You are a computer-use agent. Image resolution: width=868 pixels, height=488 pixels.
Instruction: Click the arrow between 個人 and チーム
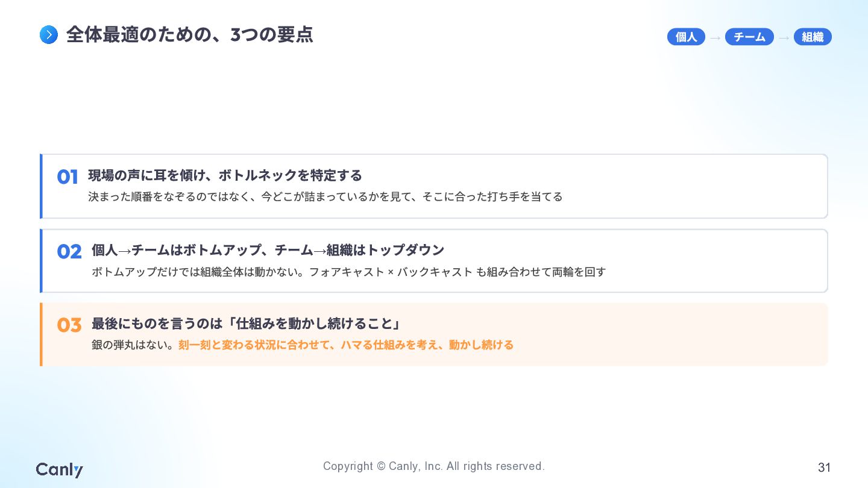[715, 38]
